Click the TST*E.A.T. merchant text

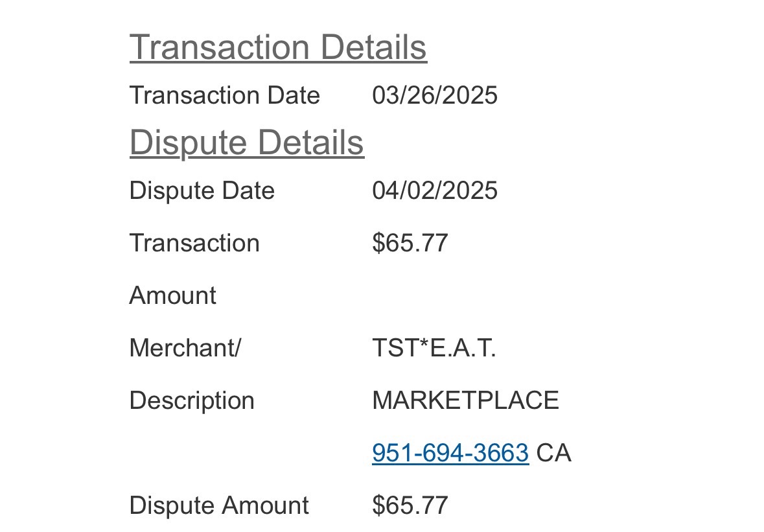[434, 348]
